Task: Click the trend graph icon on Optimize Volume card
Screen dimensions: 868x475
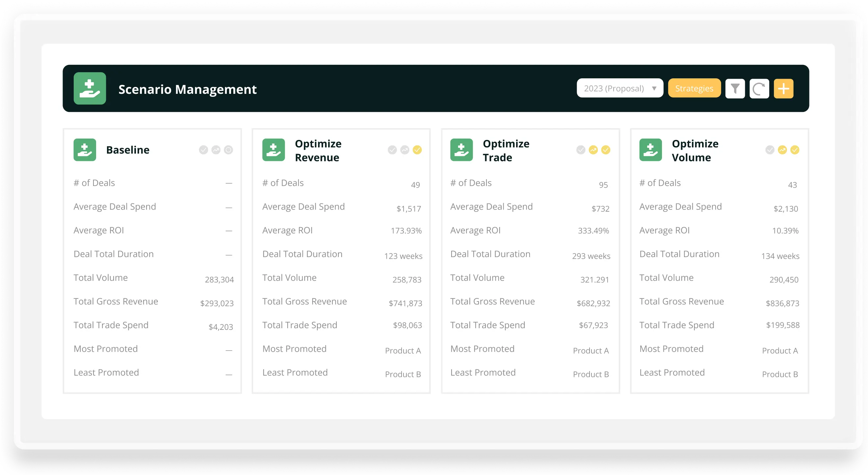Action: pos(782,150)
